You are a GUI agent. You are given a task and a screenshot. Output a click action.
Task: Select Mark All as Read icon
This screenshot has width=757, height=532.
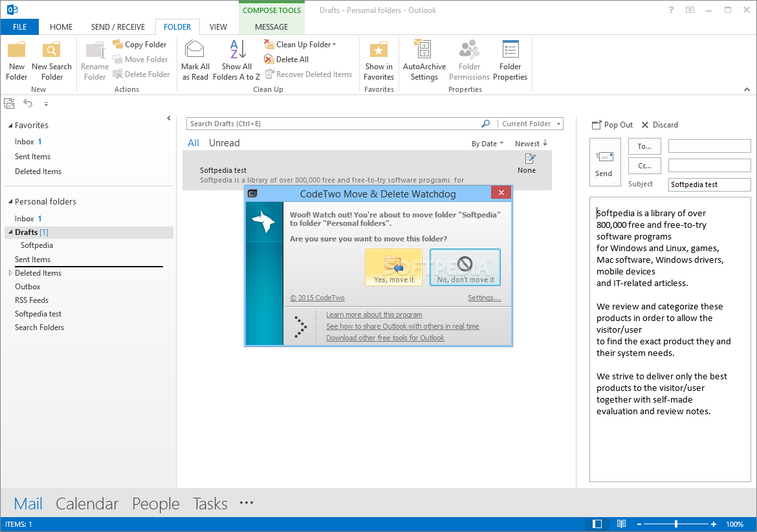[195, 61]
